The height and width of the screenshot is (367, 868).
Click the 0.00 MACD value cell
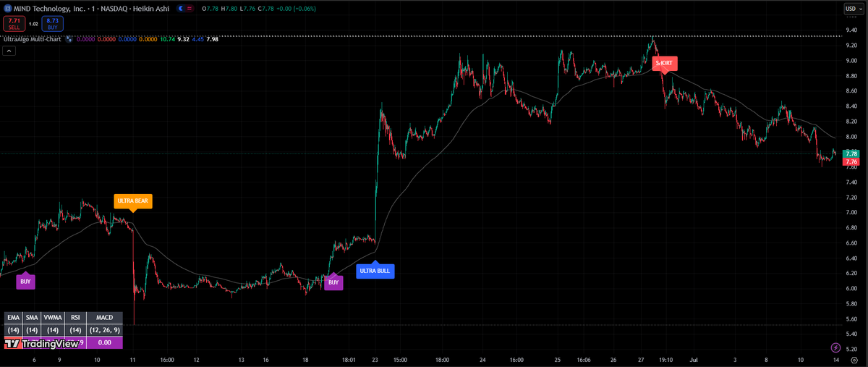(x=104, y=343)
